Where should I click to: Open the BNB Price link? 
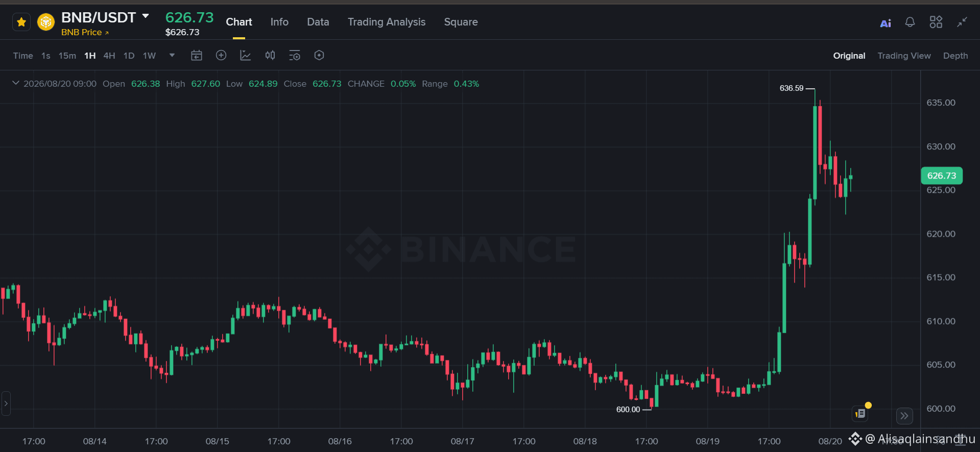85,32
